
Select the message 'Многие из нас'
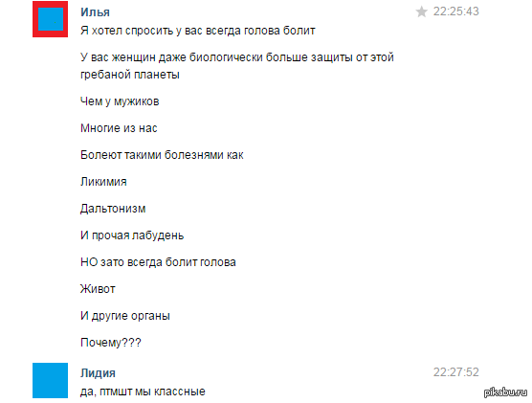click(119, 128)
